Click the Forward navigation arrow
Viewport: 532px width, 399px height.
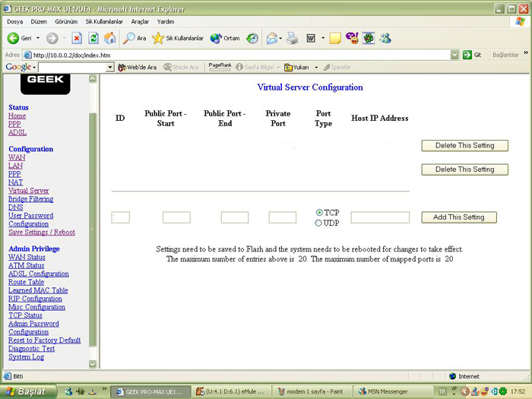52,38
